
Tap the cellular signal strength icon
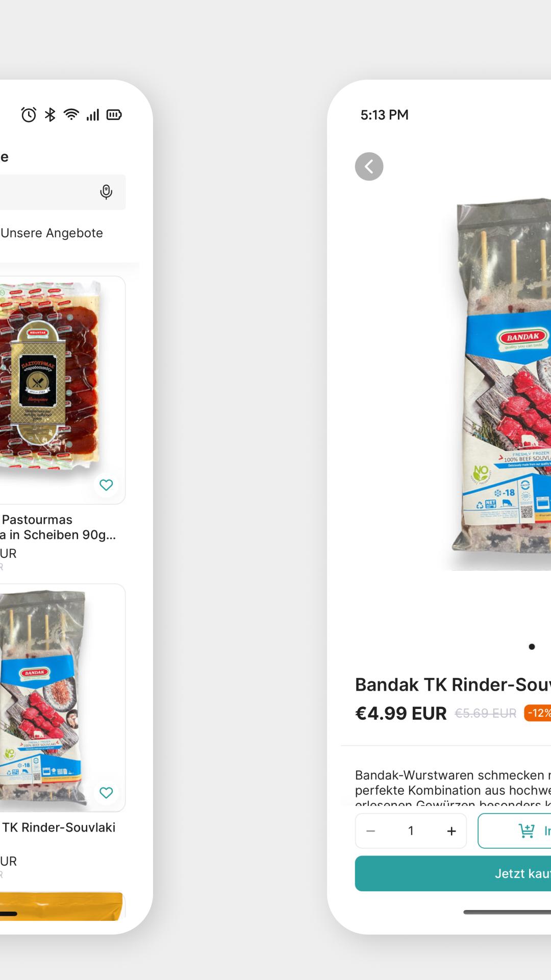point(92,115)
